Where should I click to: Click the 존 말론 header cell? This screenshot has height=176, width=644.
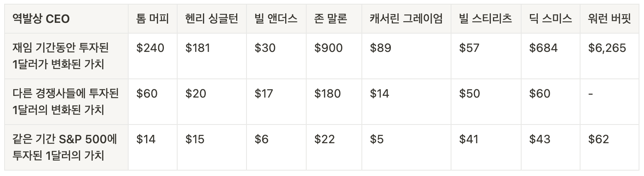334,19
